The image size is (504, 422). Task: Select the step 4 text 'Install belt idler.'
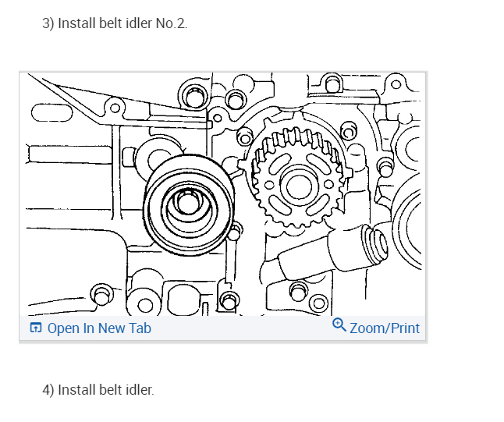pyautogui.click(x=106, y=390)
